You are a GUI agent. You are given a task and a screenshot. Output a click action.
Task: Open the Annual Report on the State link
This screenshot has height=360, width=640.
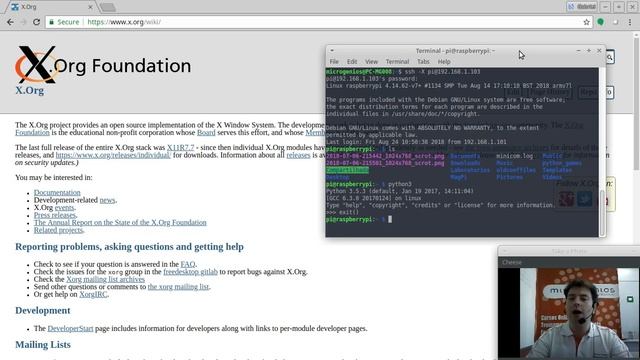point(120,222)
